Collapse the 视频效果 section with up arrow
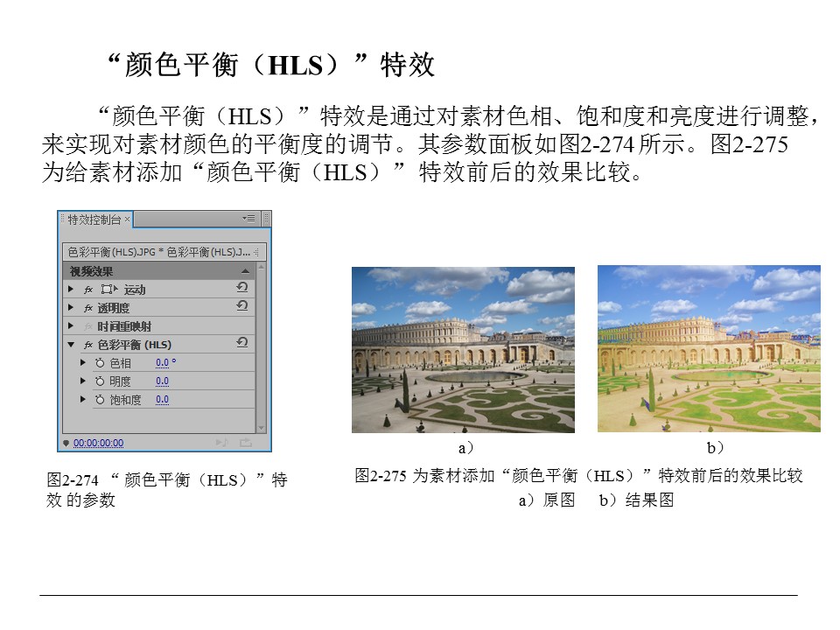Viewport: 840px width, 630px height. point(245,271)
